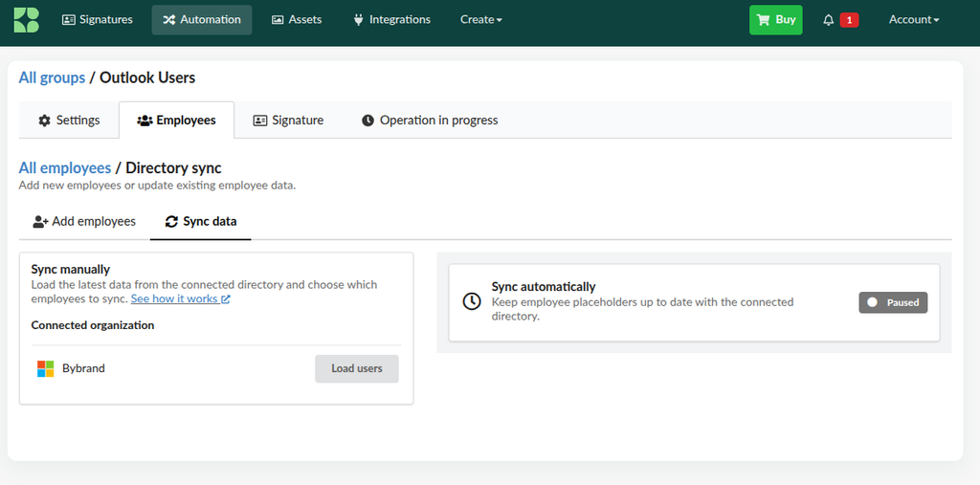Click the Bybrand logo icon
The image size is (980, 485).
(x=26, y=19)
